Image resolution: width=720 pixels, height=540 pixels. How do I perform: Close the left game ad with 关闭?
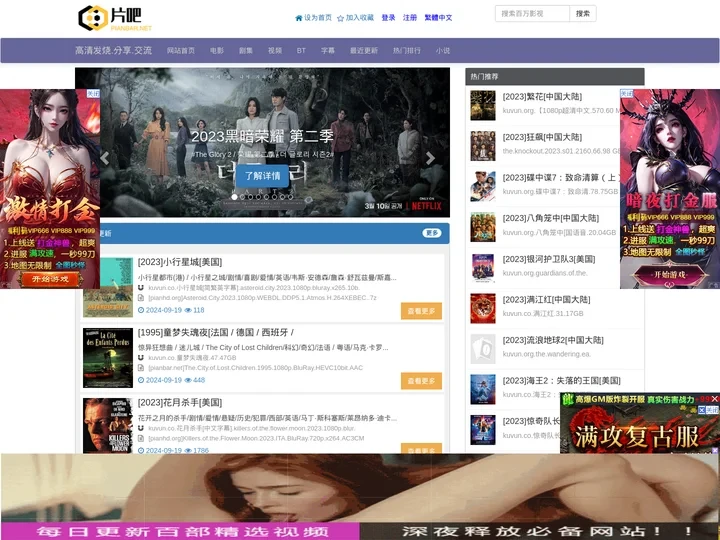pyautogui.click(x=93, y=94)
